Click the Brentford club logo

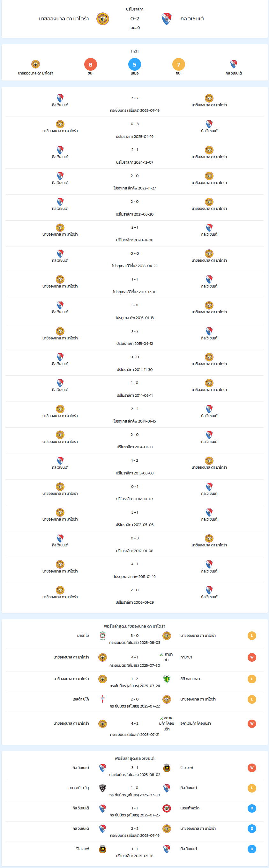(166, 808)
